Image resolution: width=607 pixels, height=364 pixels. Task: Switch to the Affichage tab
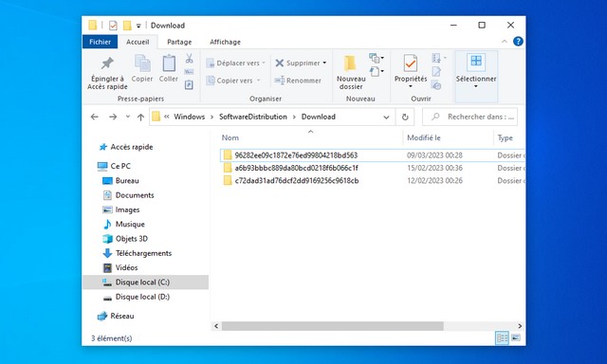(x=225, y=42)
